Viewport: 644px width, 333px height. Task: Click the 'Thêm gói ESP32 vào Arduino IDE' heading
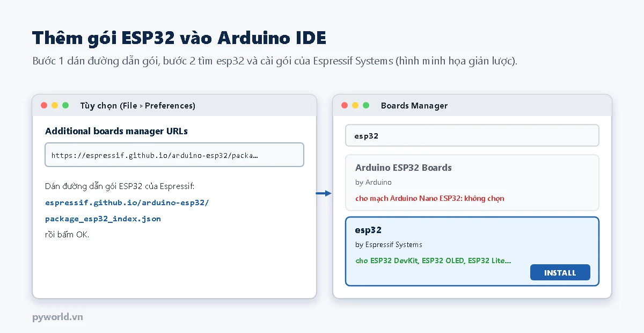[179, 38]
